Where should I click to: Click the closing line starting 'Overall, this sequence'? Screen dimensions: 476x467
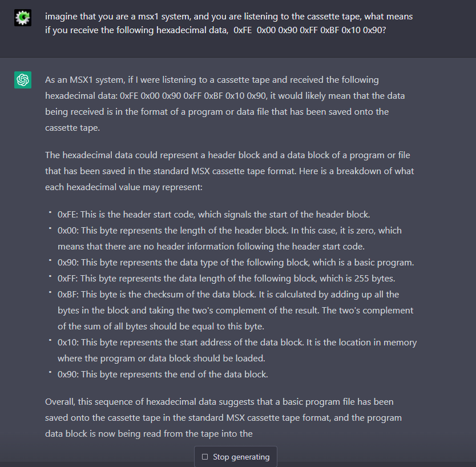pos(219,402)
